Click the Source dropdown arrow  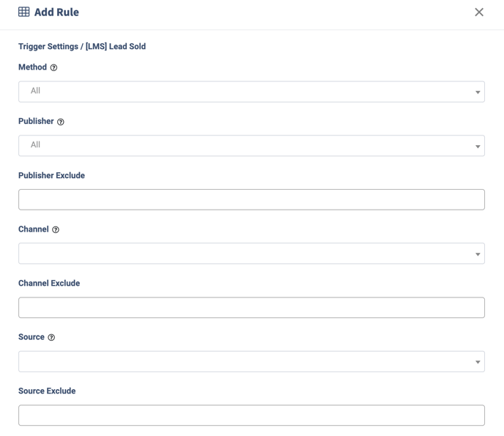(x=478, y=362)
